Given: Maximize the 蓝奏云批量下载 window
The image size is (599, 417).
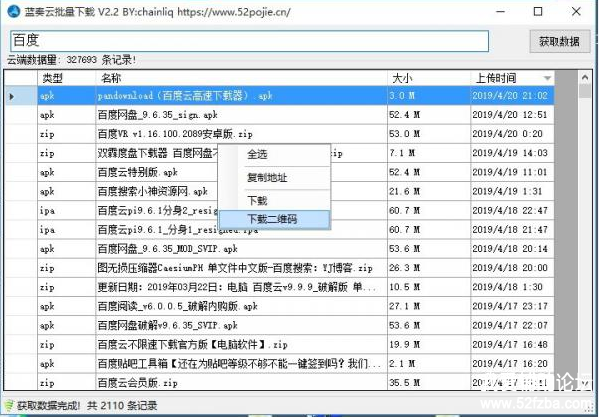Looking at the screenshot, I should pos(538,11).
